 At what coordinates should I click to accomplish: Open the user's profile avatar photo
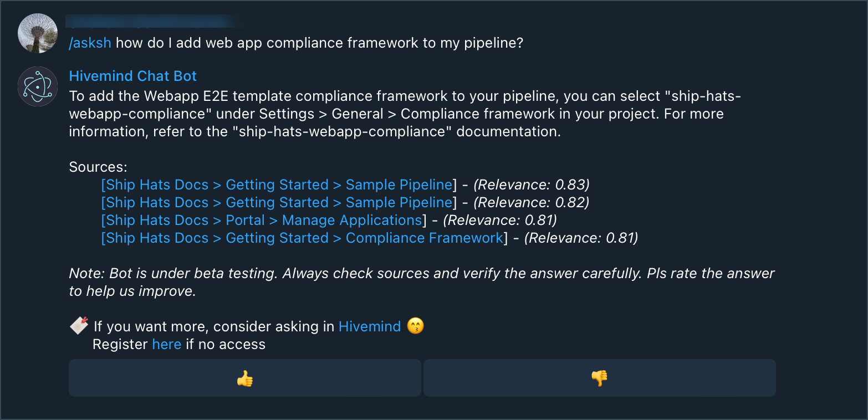pos(38,33)
